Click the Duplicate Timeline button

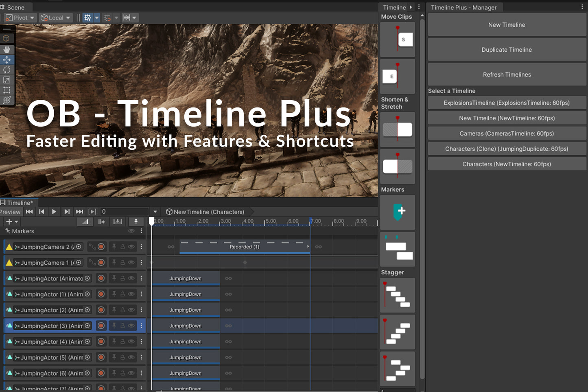(x=507, y=49)
